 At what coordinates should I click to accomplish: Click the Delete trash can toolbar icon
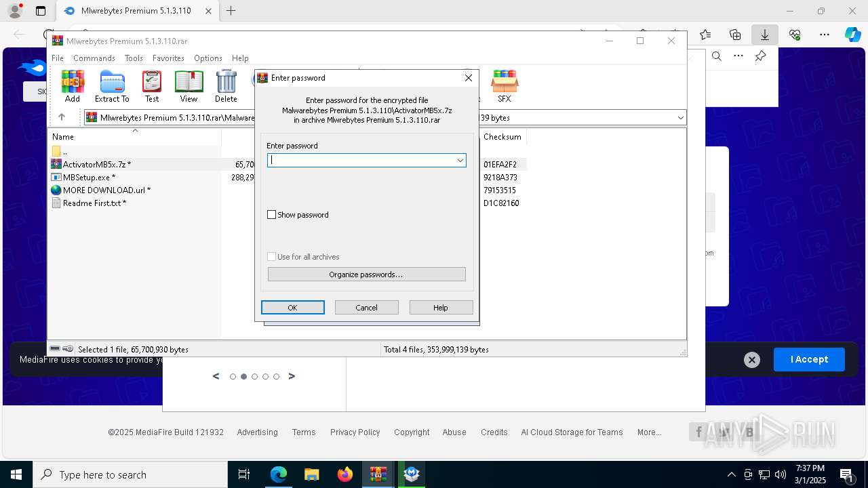226,86
